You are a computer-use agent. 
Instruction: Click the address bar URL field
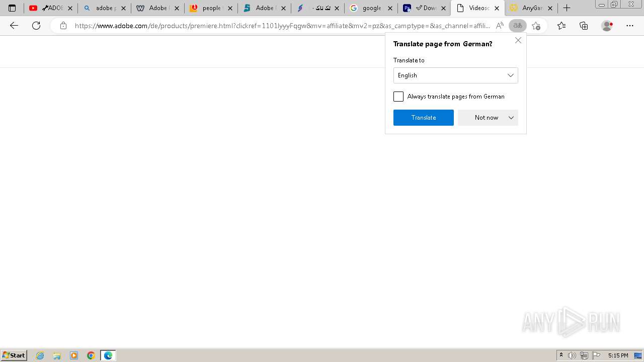tap(282, 26)
